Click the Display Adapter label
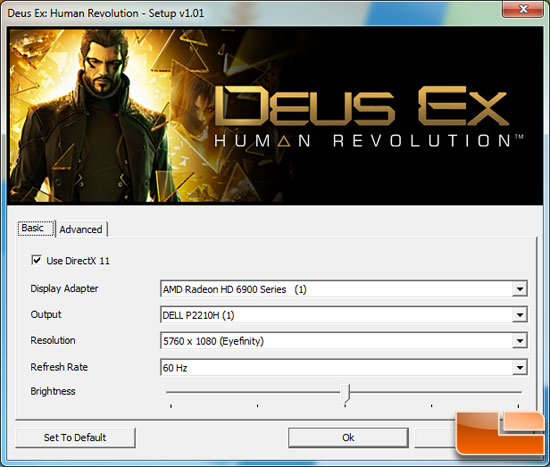Viewport: 550px width, 467px height. pos(64,289)
